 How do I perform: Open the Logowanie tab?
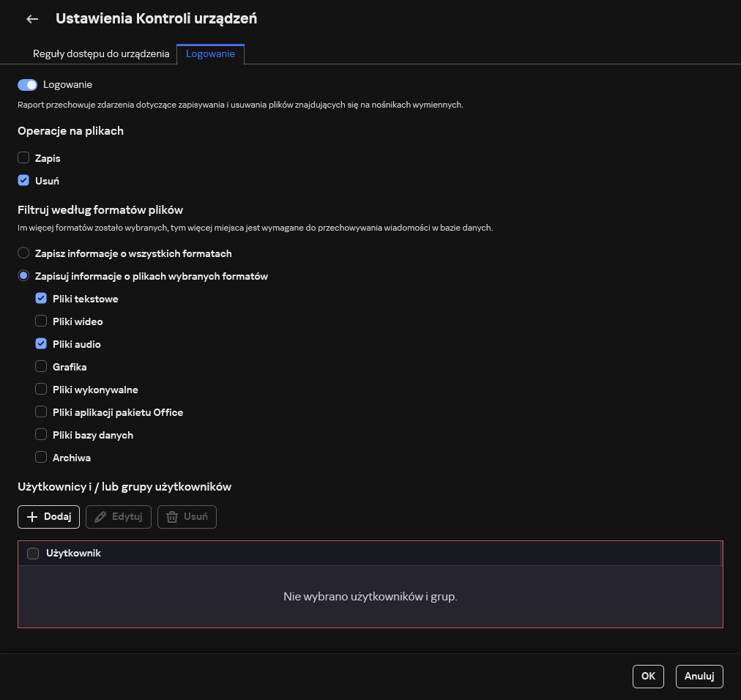(x=210, y=54)
